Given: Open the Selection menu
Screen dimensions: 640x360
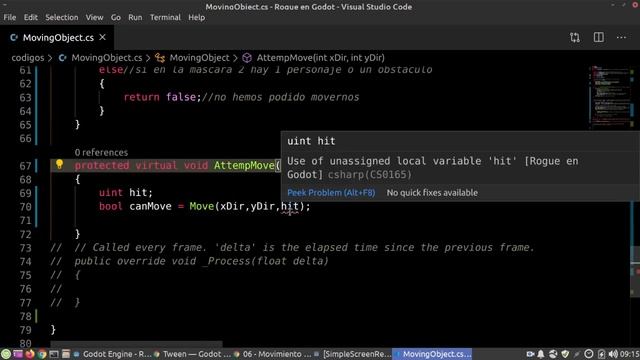Looking at the screenshot, I should click(x=62, y=18).
